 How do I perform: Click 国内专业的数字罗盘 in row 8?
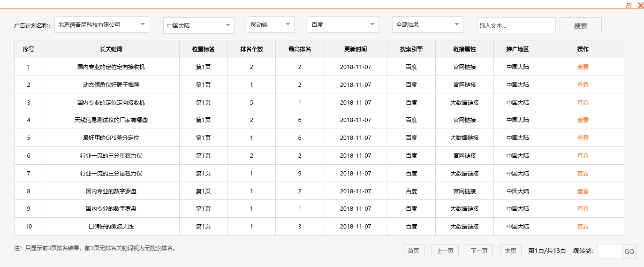[x=111, y=191]
